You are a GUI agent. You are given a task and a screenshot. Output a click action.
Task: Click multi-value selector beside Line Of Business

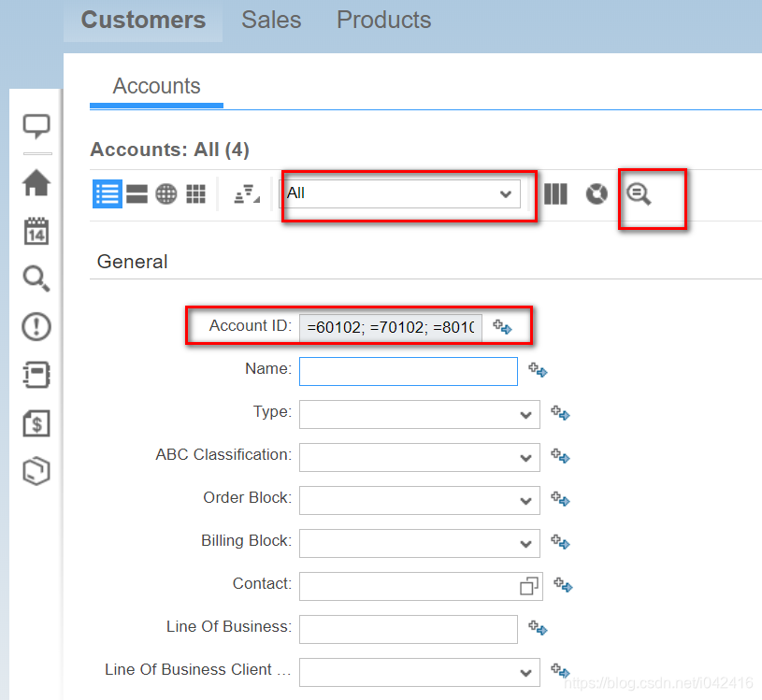pos(538,629)
